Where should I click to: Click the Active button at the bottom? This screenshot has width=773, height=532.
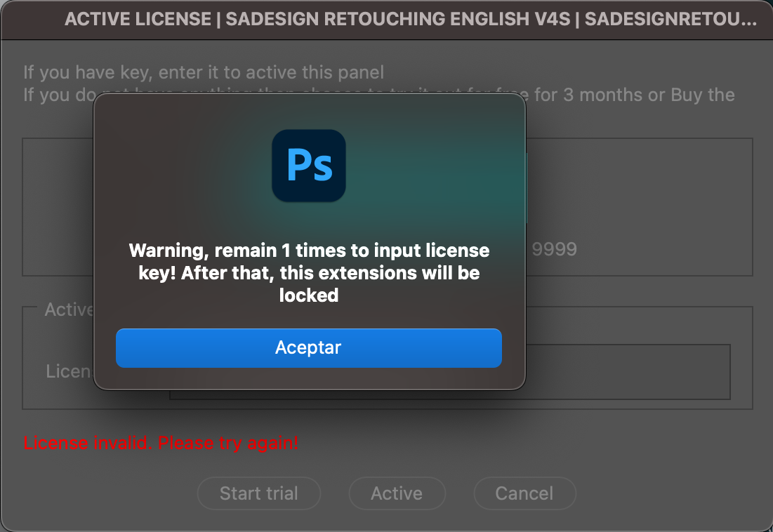tap(397, 493)
